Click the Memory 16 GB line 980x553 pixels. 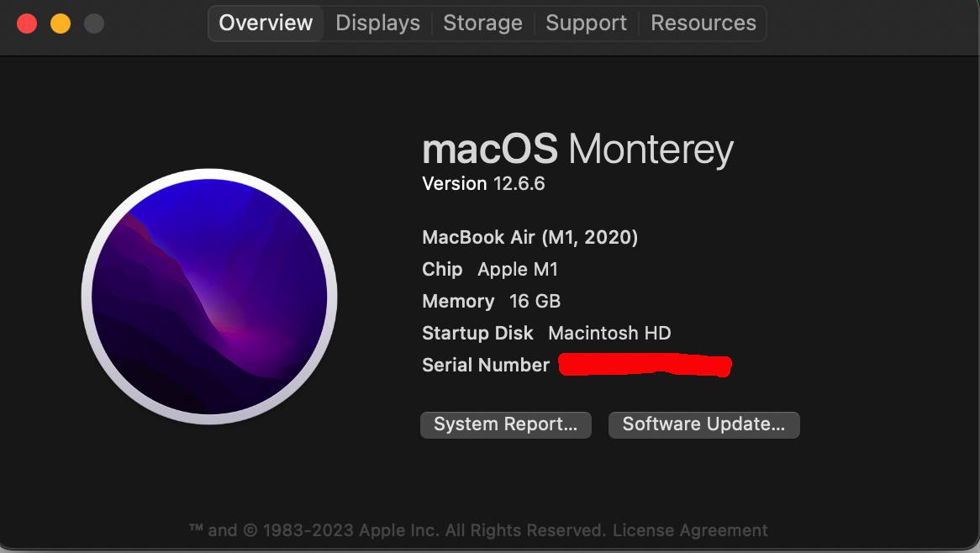pos(491,301)
